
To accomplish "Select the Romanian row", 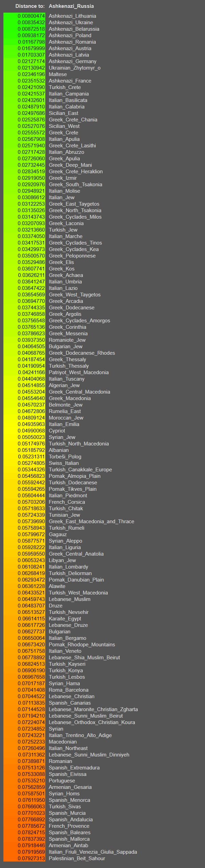I will pyautogui.click(x=60, y=761).
